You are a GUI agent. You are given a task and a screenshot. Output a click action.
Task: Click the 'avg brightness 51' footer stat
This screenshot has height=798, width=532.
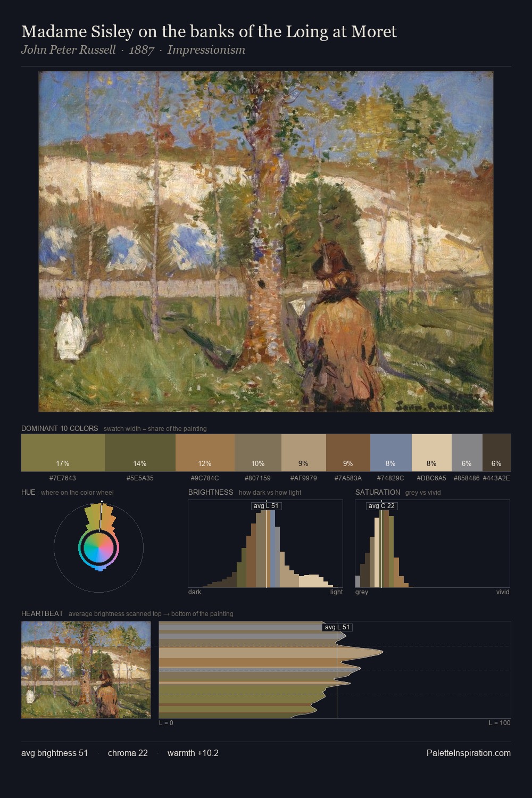55,753
